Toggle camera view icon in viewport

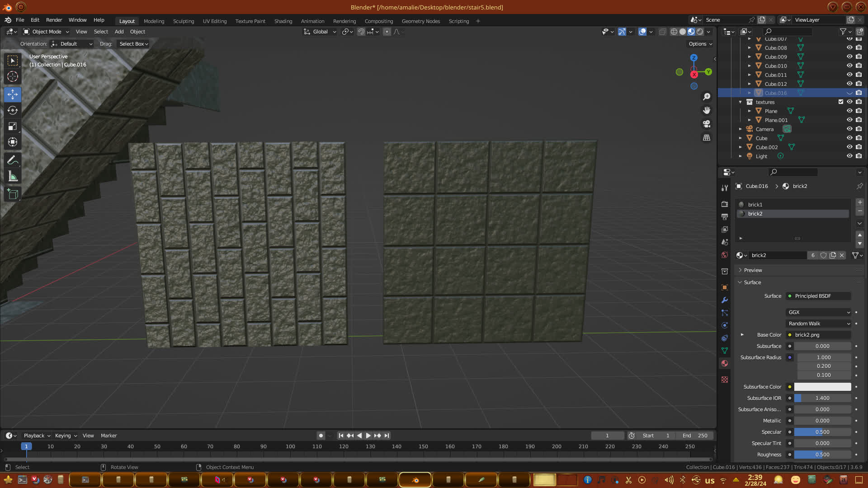click(x=707, y=124)
